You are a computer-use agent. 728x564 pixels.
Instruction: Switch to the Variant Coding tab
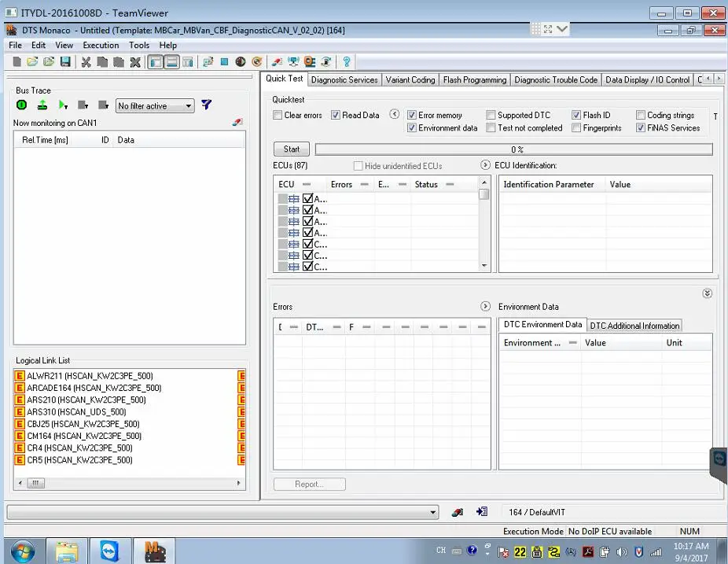point(410,79)
